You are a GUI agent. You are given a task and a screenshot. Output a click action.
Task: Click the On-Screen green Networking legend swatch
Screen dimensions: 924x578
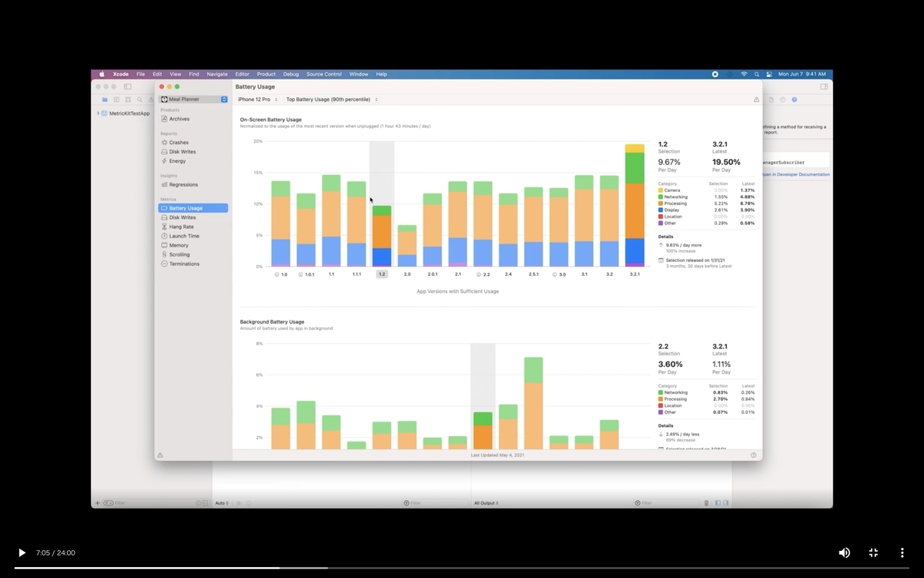click(661, 197)
